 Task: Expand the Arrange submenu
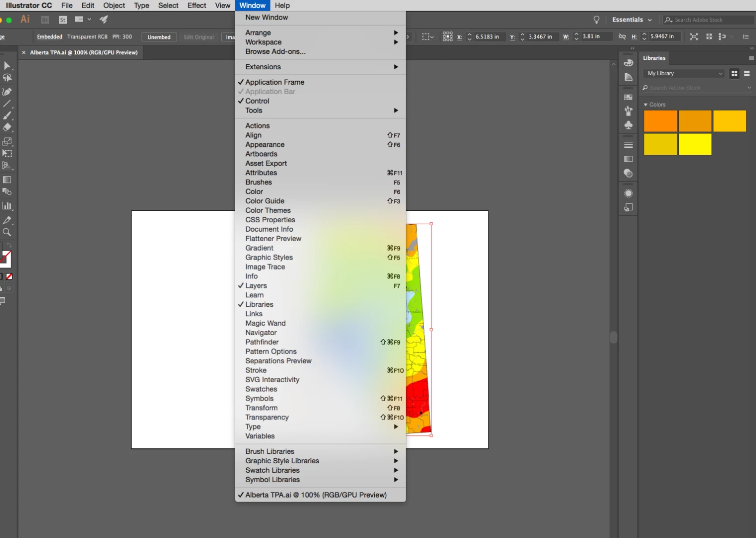pyautogui.click(x=320, y=33)
